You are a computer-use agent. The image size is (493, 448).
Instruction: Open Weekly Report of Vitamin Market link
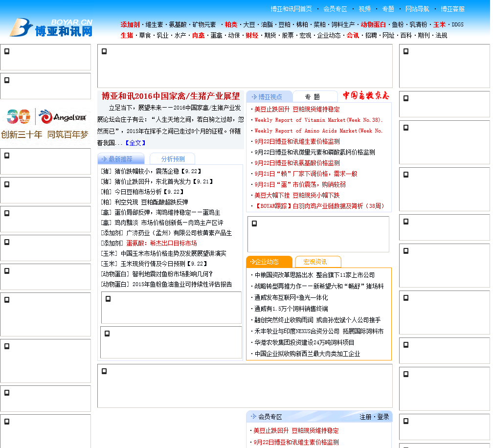pos(318,120)
